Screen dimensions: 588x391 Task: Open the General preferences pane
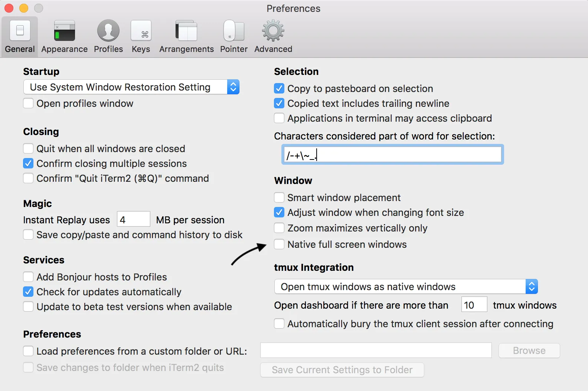click(20, 37)
